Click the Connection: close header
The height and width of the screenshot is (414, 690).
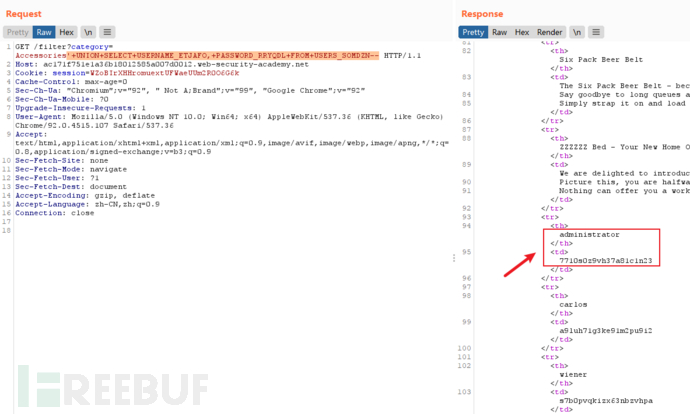(55, 213)
